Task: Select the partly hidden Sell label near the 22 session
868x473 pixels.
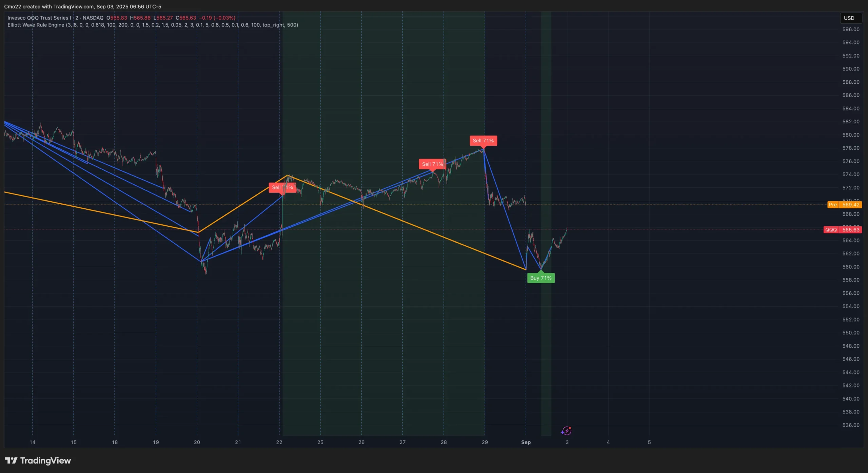Action: click(x=282, y=187)
